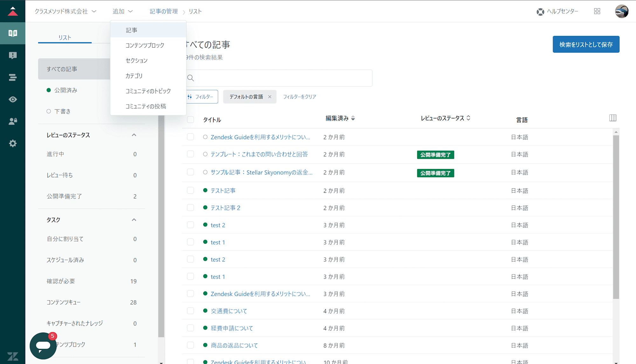Open the テスト記事 2 article
Screen dimensions: 636x364
pyautogui.click(x=225, y=208)
